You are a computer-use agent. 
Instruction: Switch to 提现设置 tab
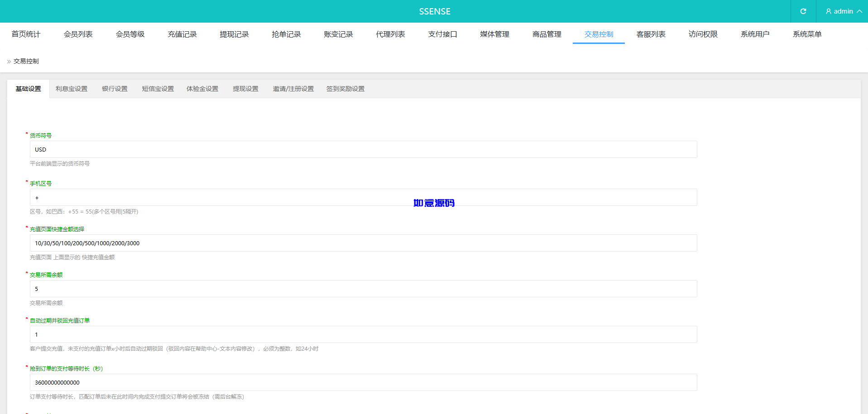coord(245,89)
